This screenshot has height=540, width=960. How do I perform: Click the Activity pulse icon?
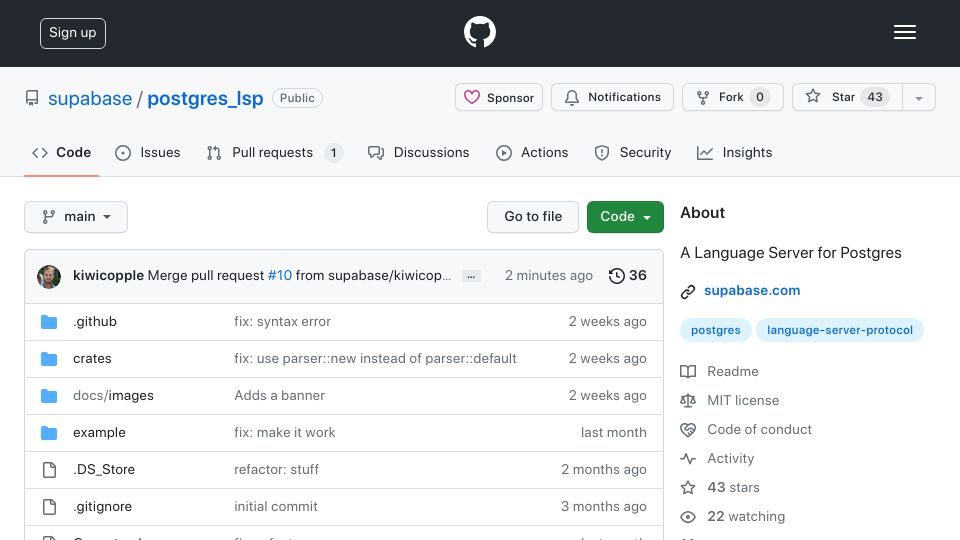click(x=688, y=459)
